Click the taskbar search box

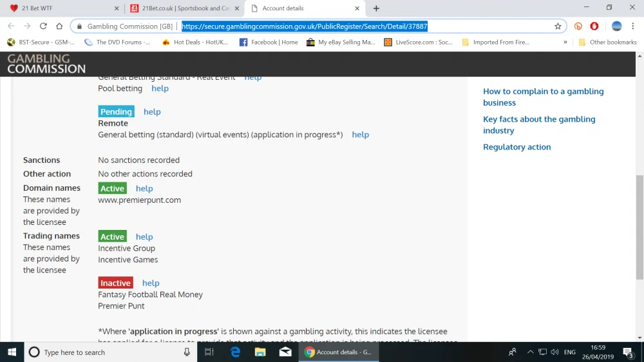111,352
